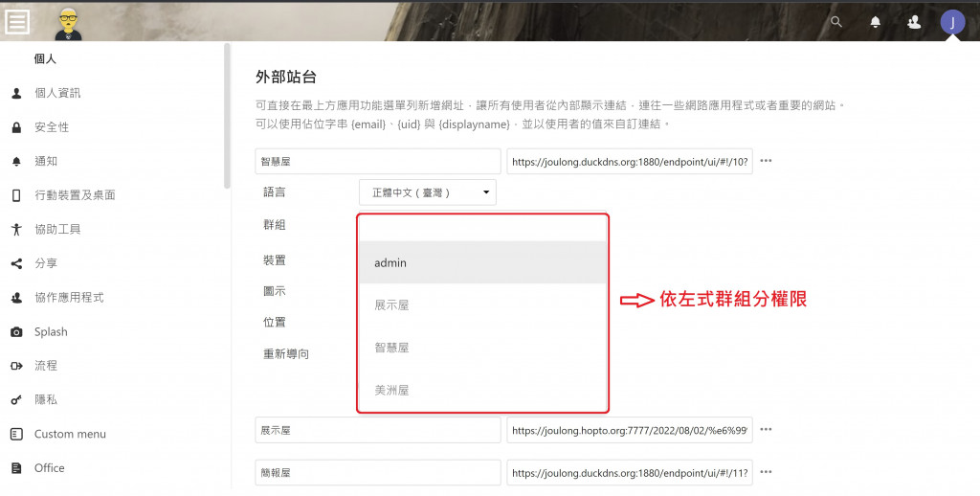This screenshot has width=980, height=496.
Task: Select 展示屋 in the group list
Action: 482,305
